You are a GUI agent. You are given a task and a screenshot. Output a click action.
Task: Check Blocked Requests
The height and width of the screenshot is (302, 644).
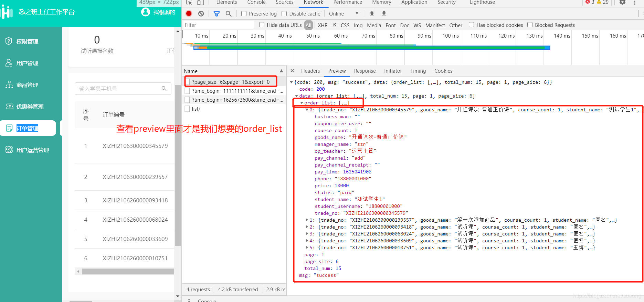(x=530, y=25)
